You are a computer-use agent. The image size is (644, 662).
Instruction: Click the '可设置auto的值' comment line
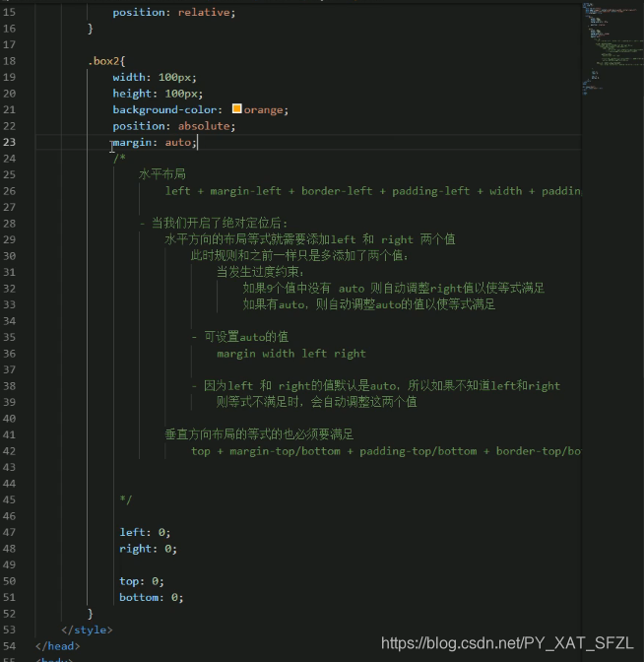(239, 337)
